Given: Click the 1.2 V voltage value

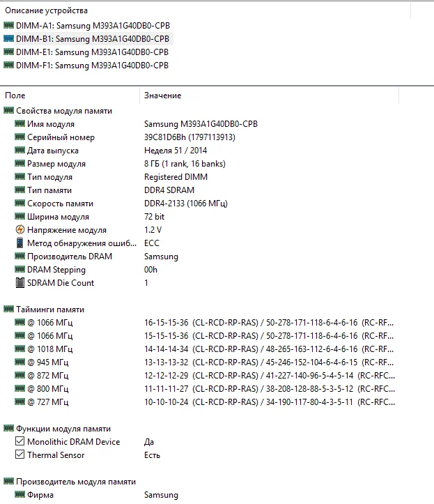Looking at the screenshot, I should pos(153,230).
